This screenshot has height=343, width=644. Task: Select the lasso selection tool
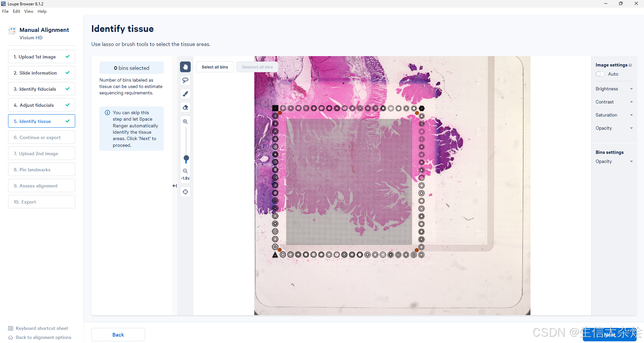click(185, 80)
